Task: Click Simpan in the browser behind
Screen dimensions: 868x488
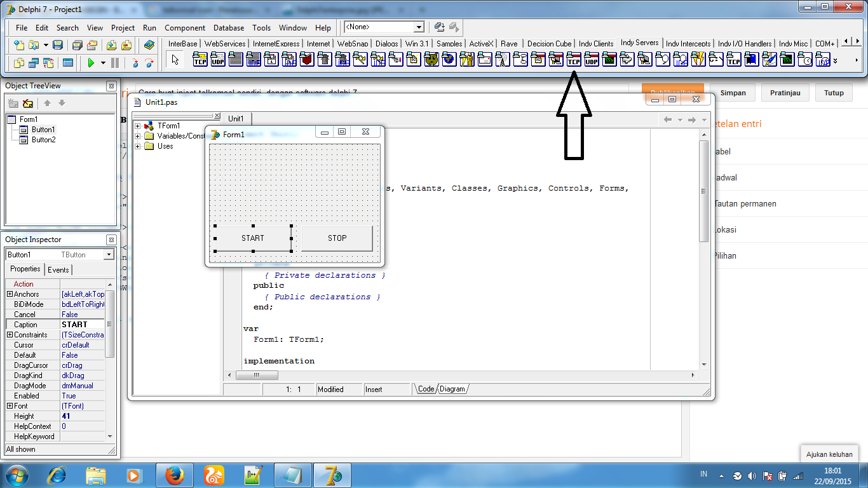Action: click(733, 93)
